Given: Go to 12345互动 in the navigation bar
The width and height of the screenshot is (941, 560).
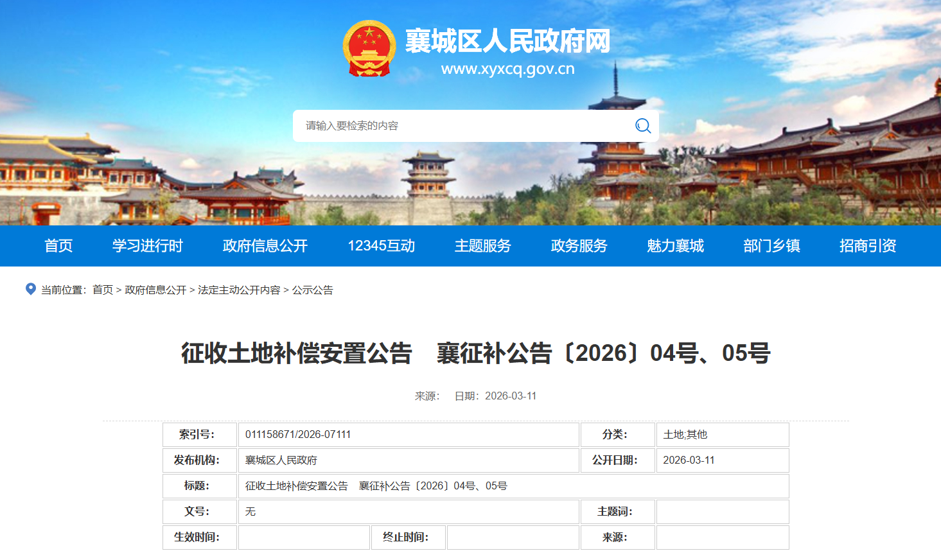Looking at the screenshot, I should 382,246.
